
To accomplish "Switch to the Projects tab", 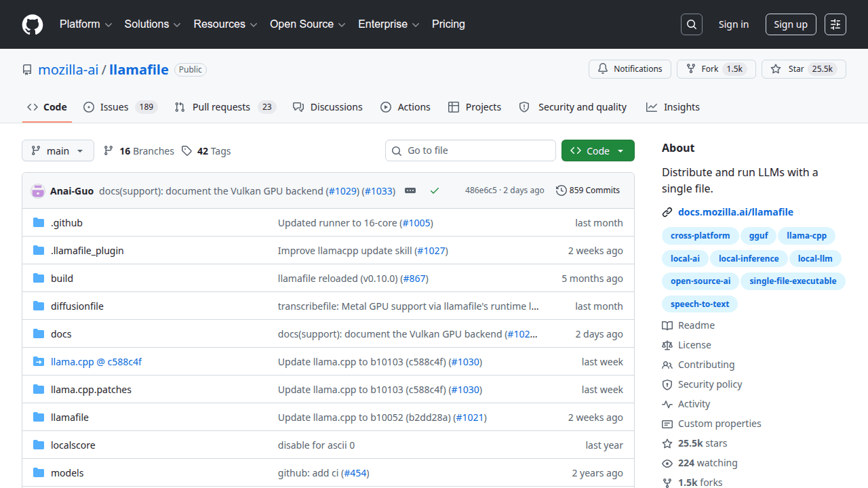I will (475, 107).
